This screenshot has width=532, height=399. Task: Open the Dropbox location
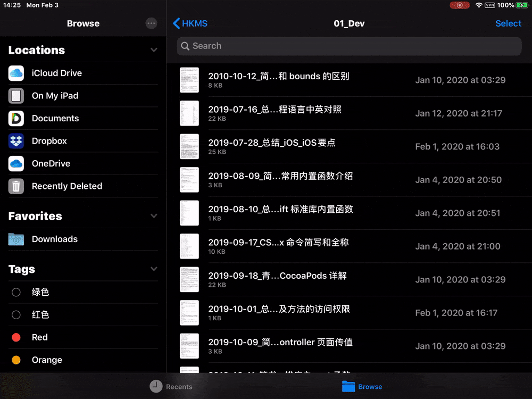49,140
